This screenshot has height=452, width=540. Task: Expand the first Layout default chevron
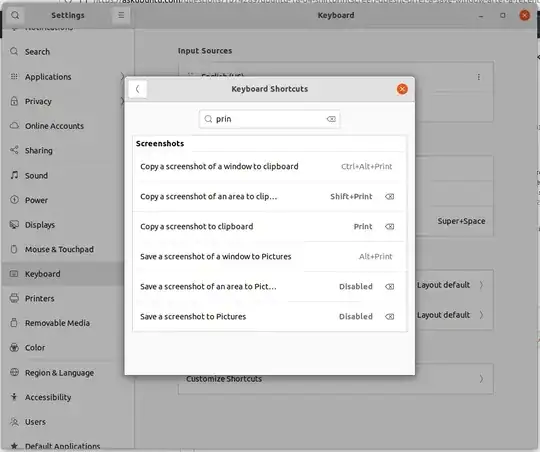point(481,285)
